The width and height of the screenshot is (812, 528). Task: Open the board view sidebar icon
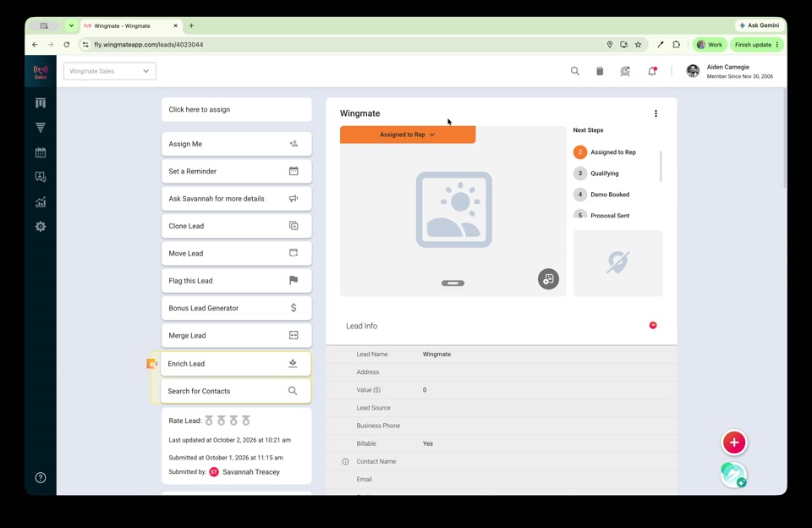point(41,102)
